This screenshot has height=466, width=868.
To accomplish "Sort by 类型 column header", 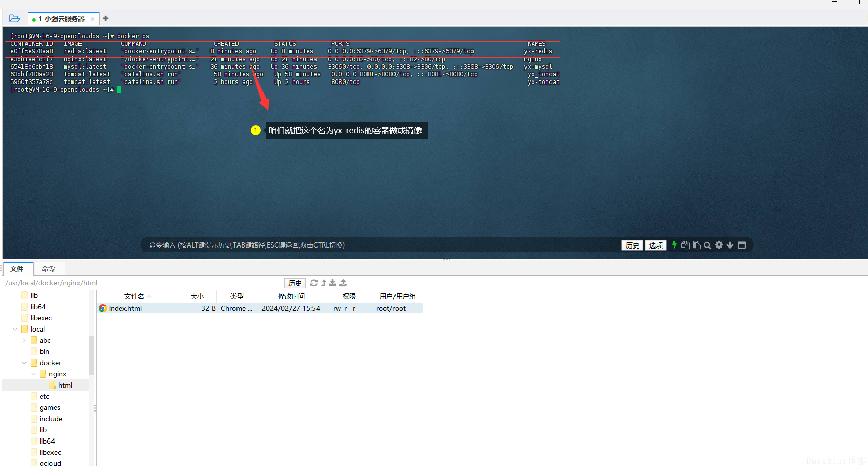I will (236, 296).
